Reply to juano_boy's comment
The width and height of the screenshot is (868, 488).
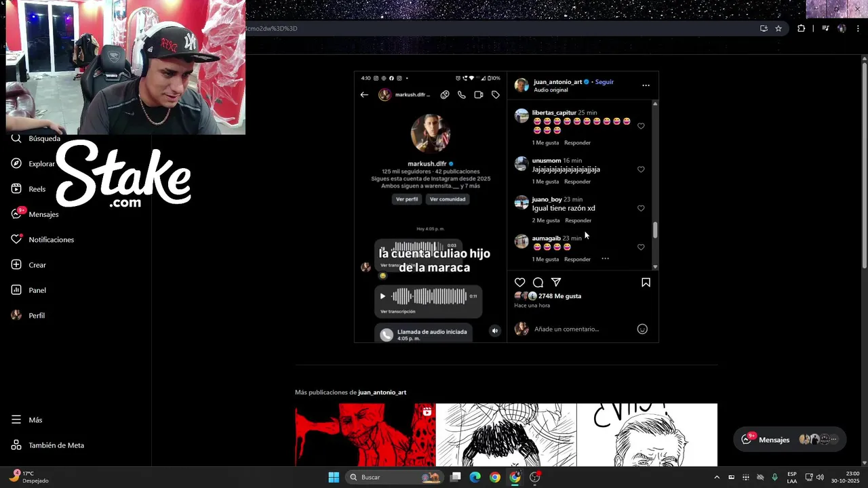click(x=578, y=220)
